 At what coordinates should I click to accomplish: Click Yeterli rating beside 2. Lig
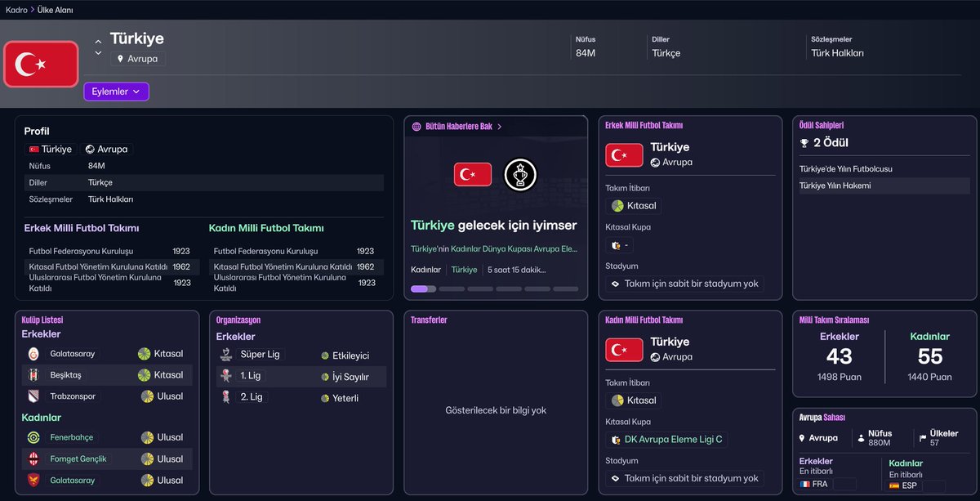[341, 398]
